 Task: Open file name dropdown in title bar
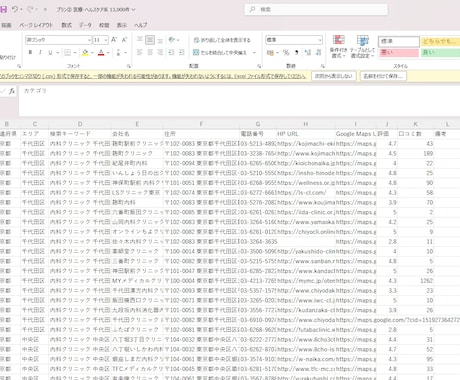pyautogui.click(x=133, y=10)
